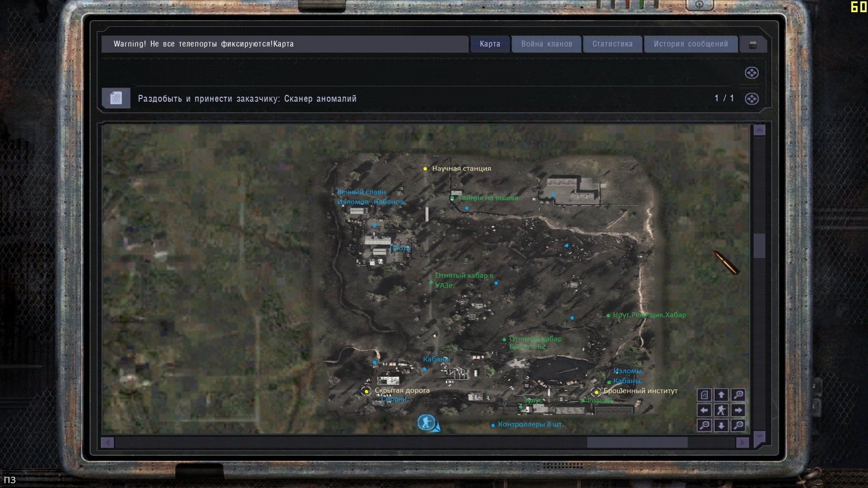
Task: Reset map zoom with crossed magnifier button
Action: tap(738, 425)
